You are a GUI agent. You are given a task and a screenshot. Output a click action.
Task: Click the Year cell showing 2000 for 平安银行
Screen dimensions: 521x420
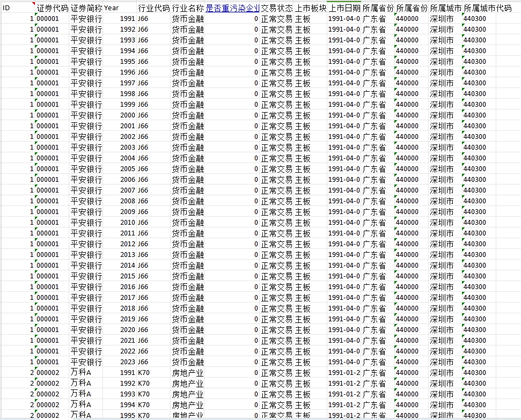[120, 115]
